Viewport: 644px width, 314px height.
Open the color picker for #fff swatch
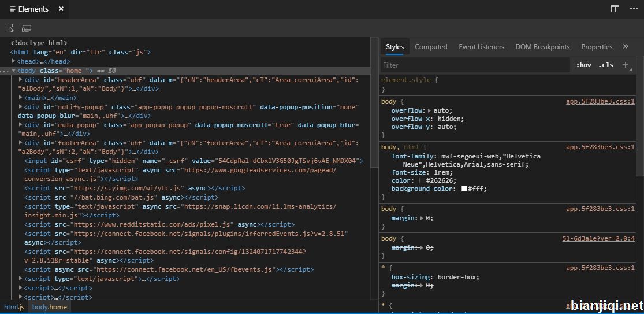point(464,189)
